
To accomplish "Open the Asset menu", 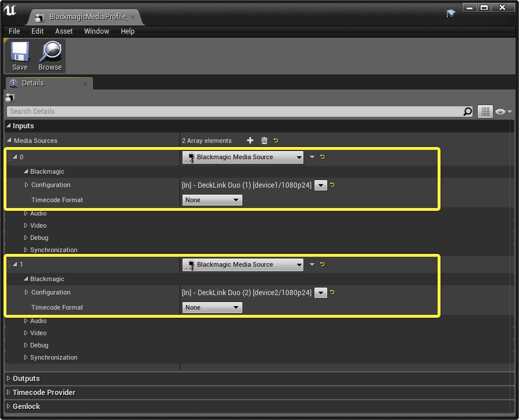I will 64,31.
